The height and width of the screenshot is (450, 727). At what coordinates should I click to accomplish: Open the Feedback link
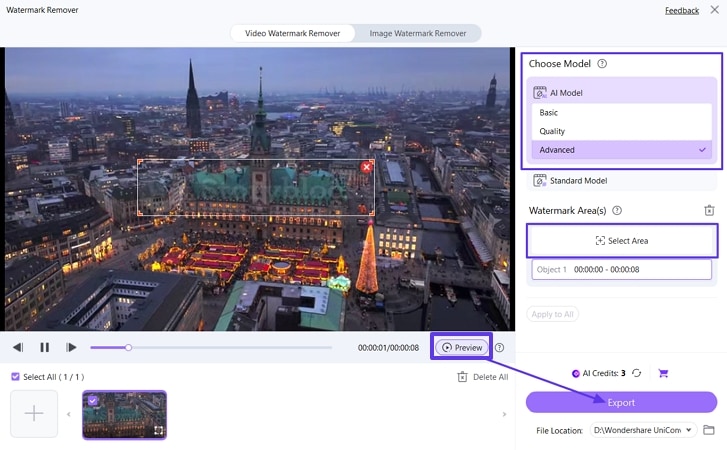682,10
